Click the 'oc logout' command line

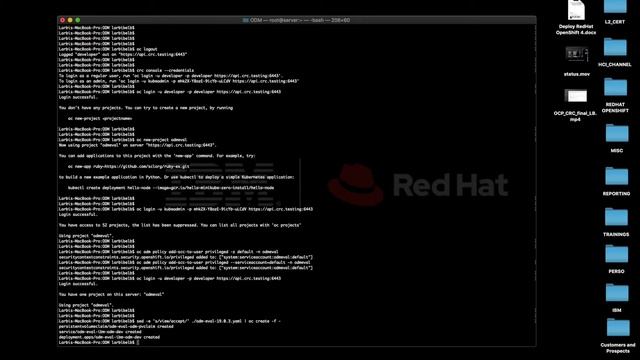[108, 49]
